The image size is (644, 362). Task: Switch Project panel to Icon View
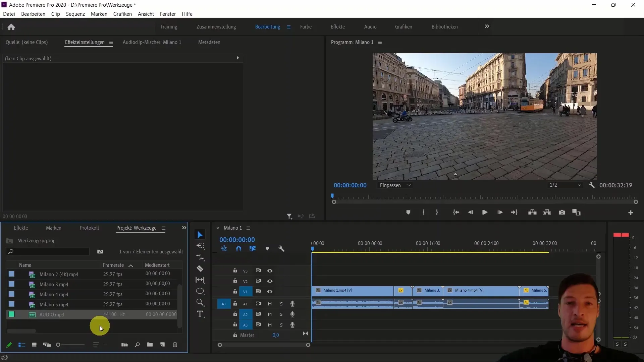pos(34,345)
